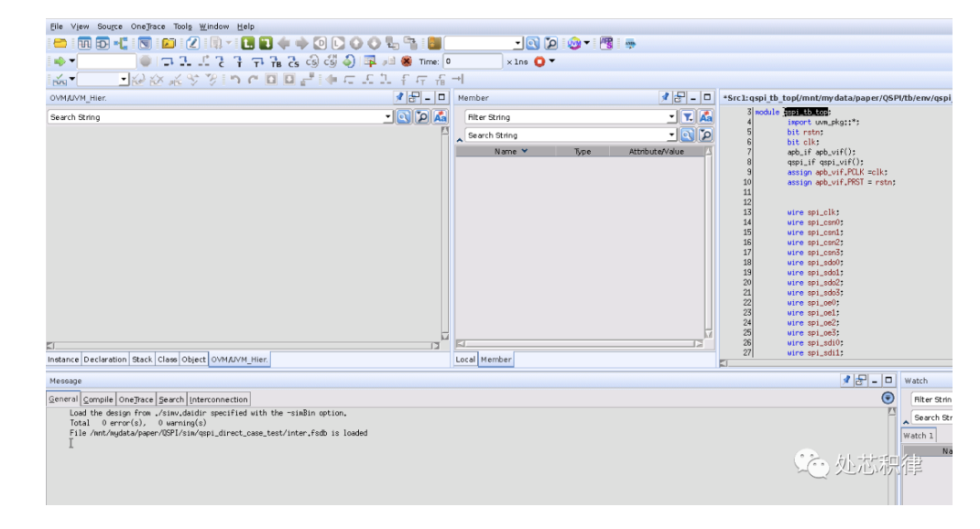The image size is (980, 529).
Task: Click the brown bookmark icon in top toolbar
Action: 434,43
